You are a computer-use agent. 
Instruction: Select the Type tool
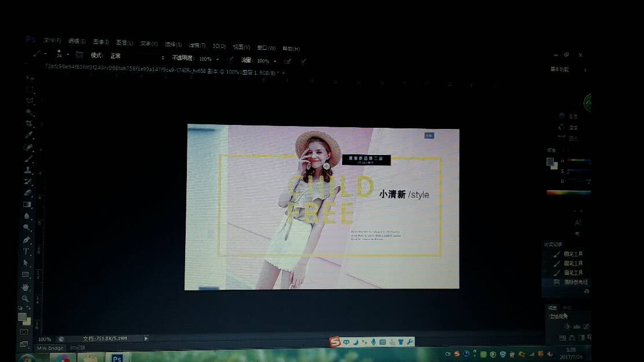(26, 251)
